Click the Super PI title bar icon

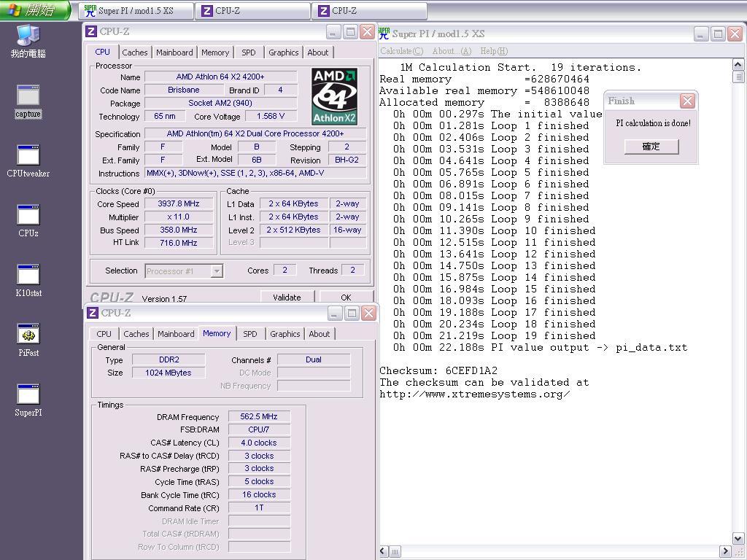click(384, 34)
